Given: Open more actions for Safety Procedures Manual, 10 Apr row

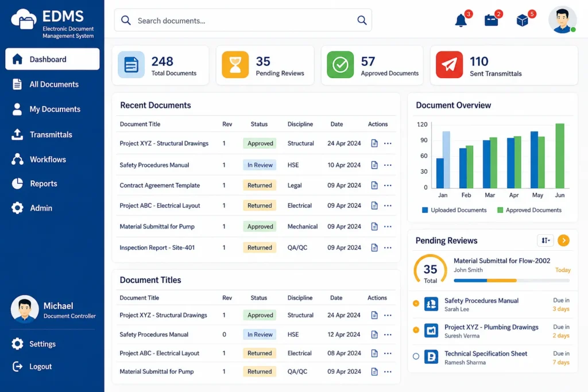Looking at the screenshot, I should 388,165.
